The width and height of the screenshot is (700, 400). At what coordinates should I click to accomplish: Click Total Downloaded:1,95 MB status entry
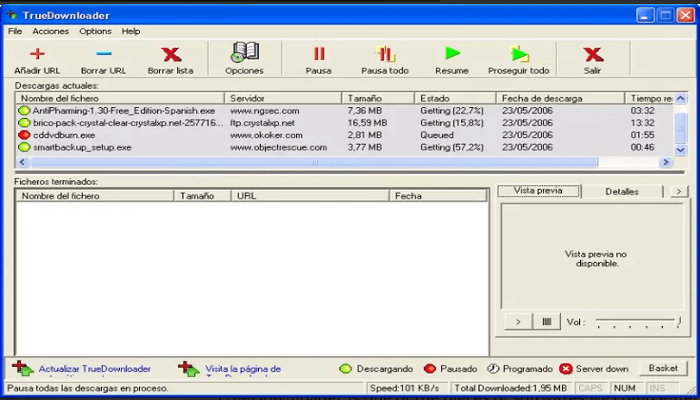click(x=511, y=388)
